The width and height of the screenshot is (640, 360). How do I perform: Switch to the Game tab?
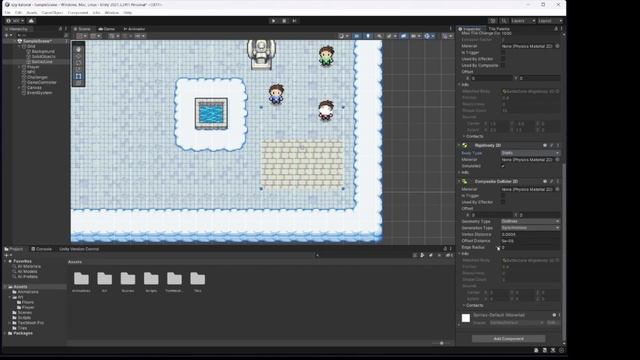[107, 29]
